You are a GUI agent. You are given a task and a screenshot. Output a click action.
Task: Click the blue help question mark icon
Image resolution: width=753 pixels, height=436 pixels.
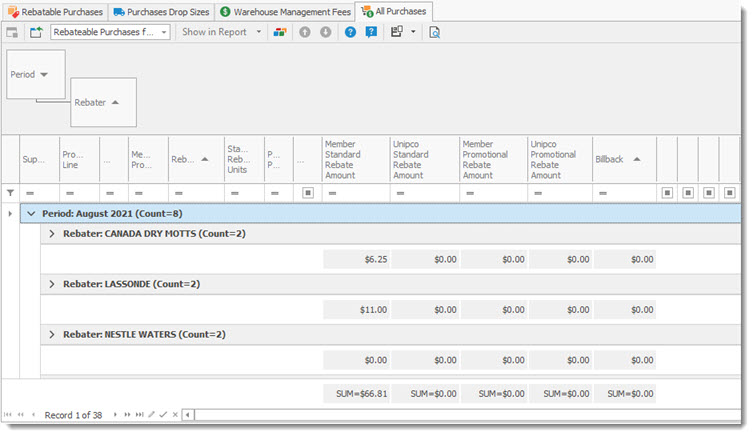pos(350,32)
